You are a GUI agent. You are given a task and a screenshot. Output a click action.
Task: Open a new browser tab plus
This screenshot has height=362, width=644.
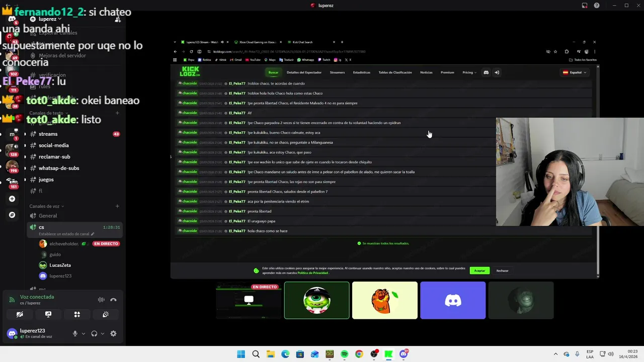[342, 42]
